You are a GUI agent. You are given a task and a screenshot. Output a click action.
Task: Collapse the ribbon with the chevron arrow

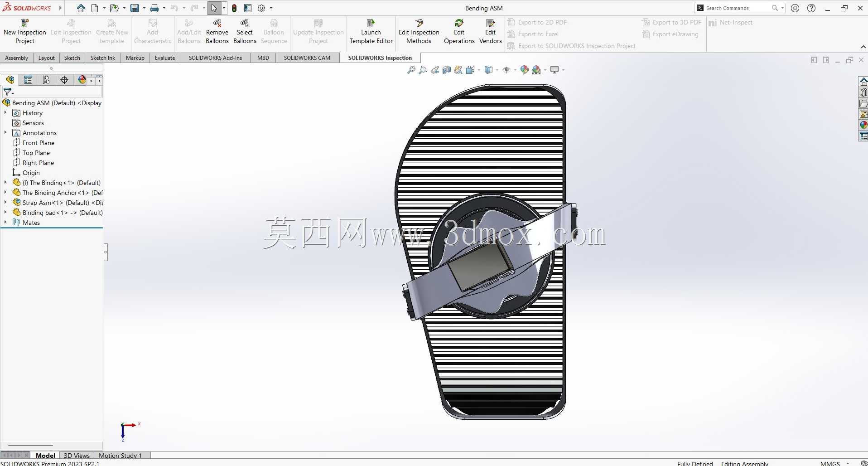(863, 47)
